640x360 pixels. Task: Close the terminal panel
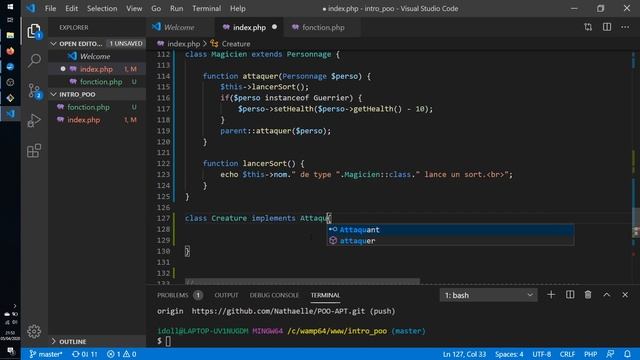tap(625, 295)
